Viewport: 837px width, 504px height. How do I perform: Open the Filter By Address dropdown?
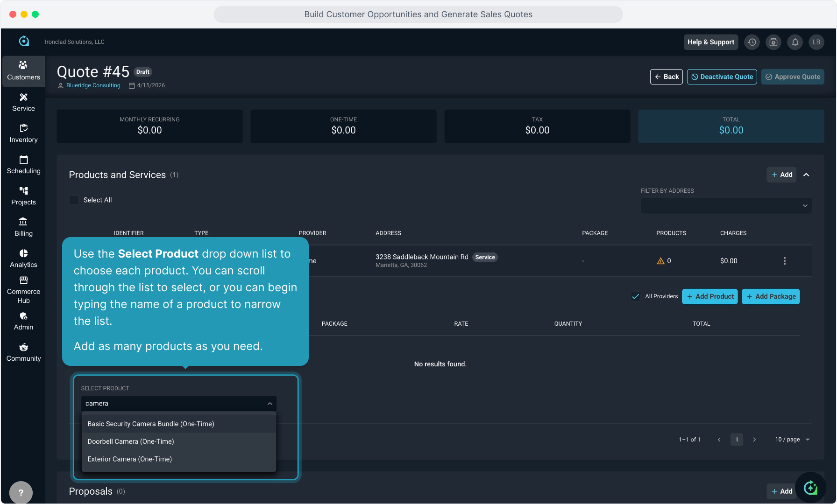tap(726, 206)
